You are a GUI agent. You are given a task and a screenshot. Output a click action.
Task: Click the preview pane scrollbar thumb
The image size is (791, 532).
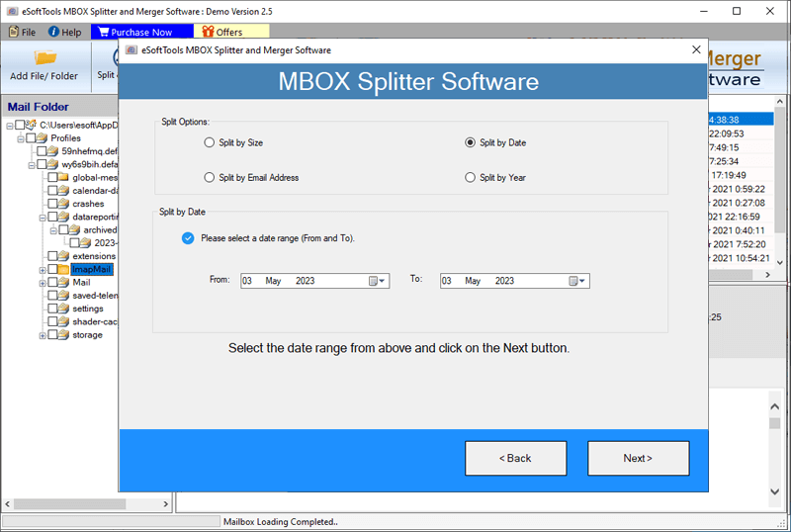click(775, 423)
